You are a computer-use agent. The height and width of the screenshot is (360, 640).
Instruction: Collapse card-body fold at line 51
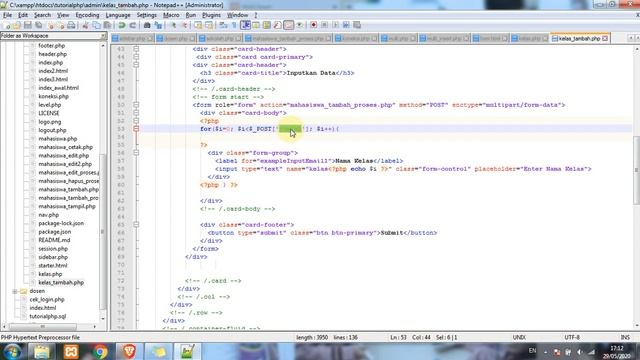pos(136,113)
